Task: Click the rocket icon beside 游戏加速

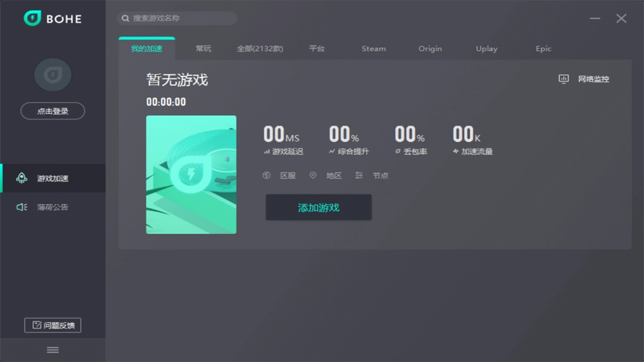Action: 21,178
